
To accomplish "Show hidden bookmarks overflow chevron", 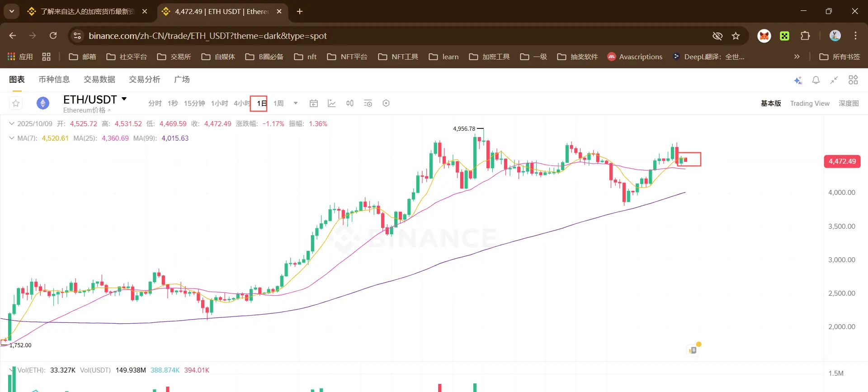I will click(797, 57).
